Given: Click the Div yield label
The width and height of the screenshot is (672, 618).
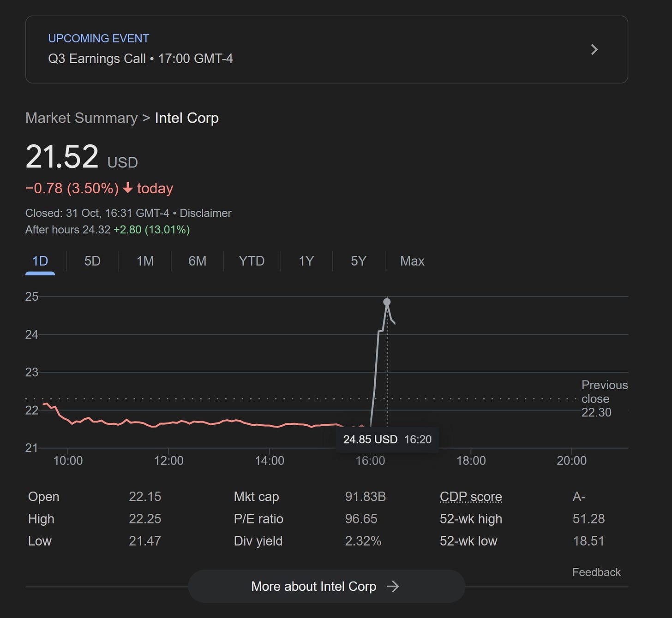Looking at the screenshot, I should [x=258, y=541].
